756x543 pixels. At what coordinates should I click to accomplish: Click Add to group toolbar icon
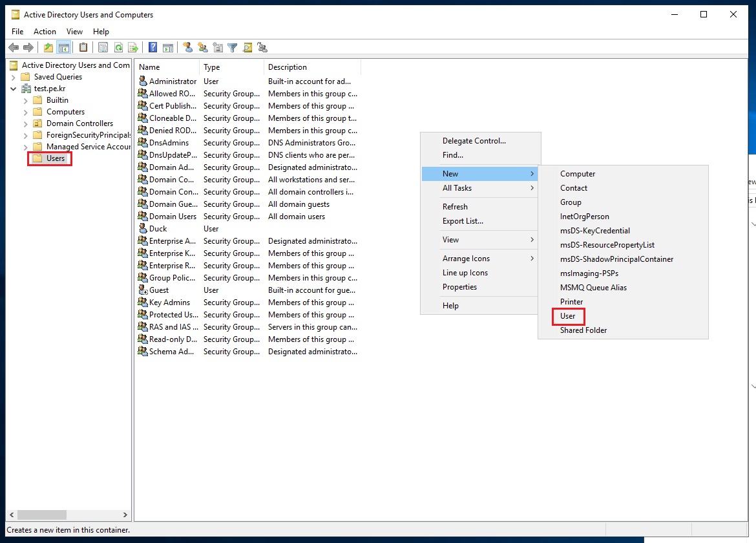click(262, 47)
